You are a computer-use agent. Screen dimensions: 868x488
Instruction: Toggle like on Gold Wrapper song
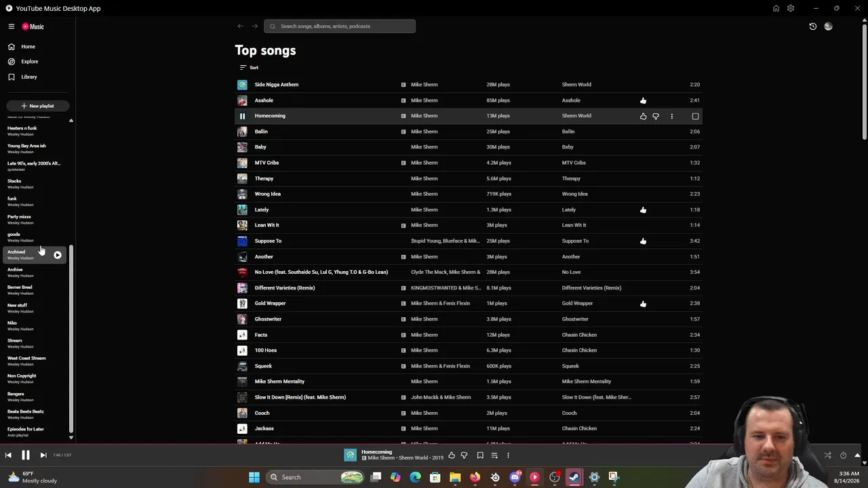[643, 304]
